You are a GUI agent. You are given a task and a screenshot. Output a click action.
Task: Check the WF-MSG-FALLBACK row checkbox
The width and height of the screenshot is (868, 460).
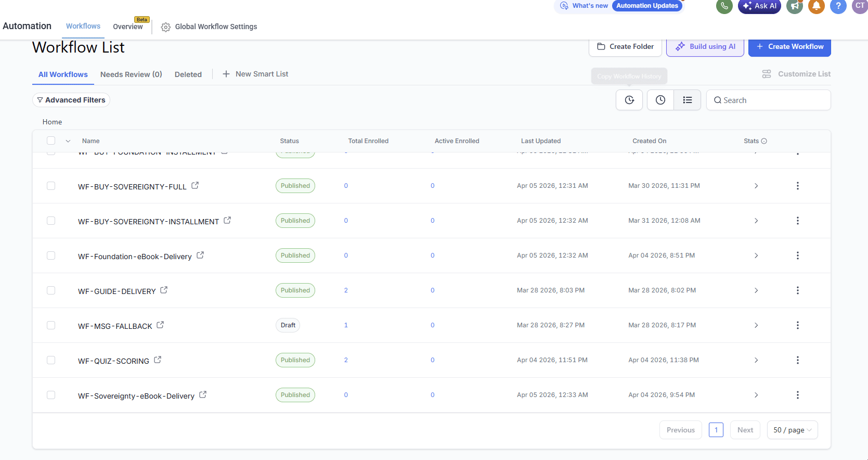click(x=51, y=325)
